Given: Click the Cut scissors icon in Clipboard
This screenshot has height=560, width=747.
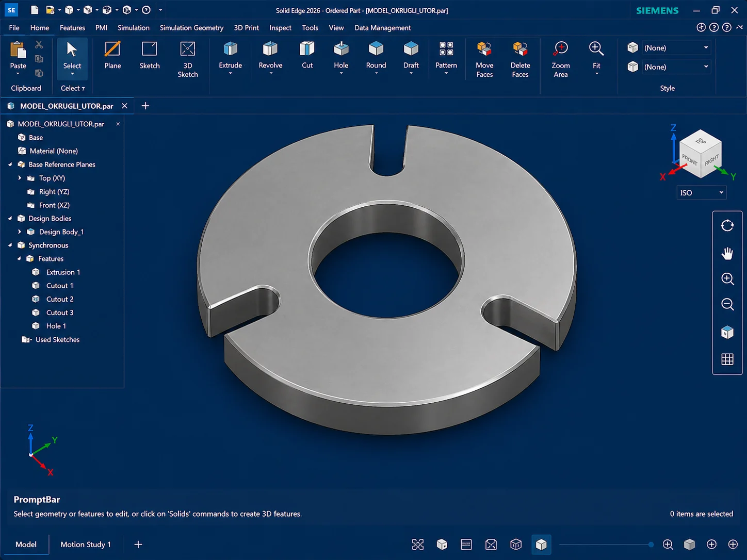Looking at the screenshot, I should [39, 45].
